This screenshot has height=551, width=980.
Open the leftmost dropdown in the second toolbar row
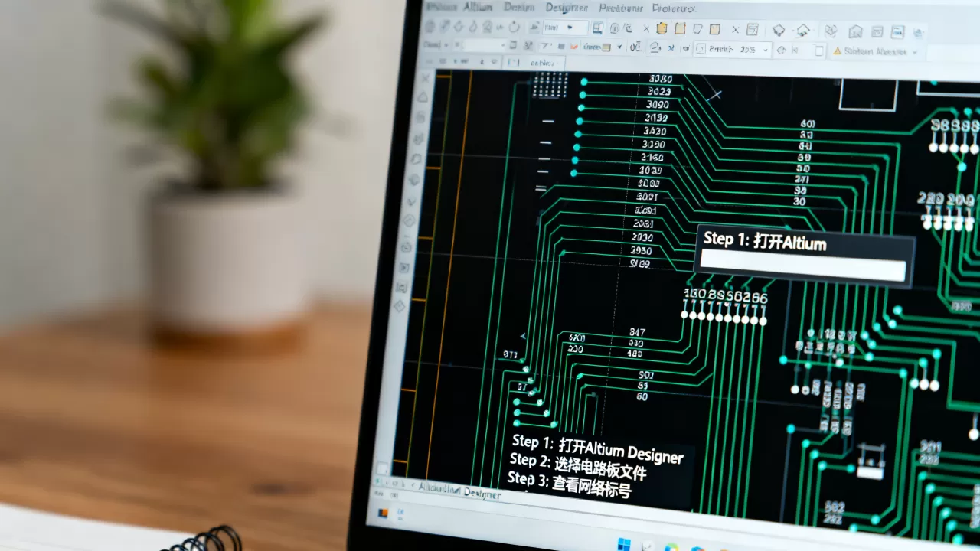pos(436,44)
